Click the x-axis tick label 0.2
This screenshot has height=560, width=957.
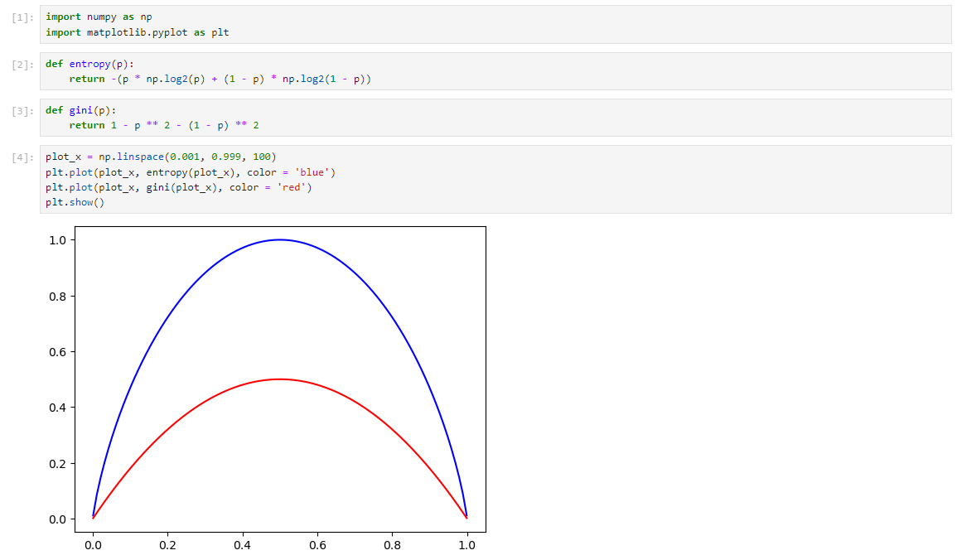[x=168, y=545]
